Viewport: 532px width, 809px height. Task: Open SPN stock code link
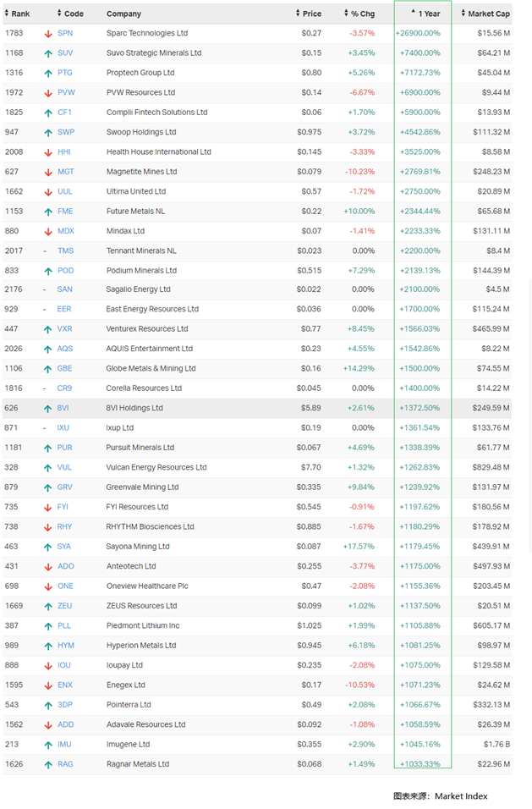click(x=65, y=33)
